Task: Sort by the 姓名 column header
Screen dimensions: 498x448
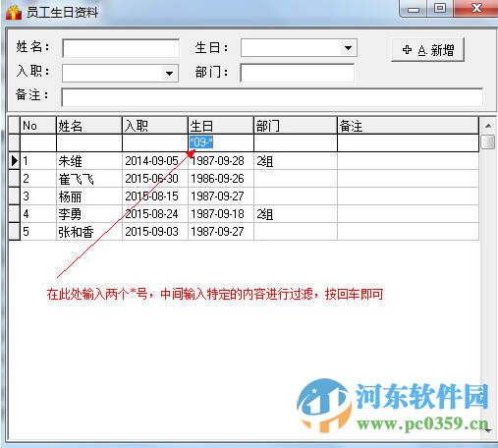Action: coord(89,126)
